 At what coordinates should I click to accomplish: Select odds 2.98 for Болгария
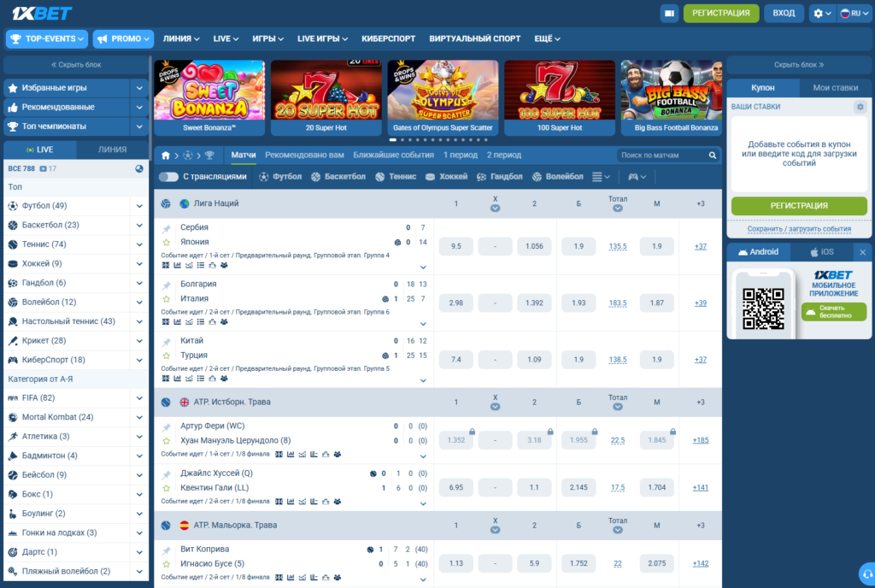[456, 303]
